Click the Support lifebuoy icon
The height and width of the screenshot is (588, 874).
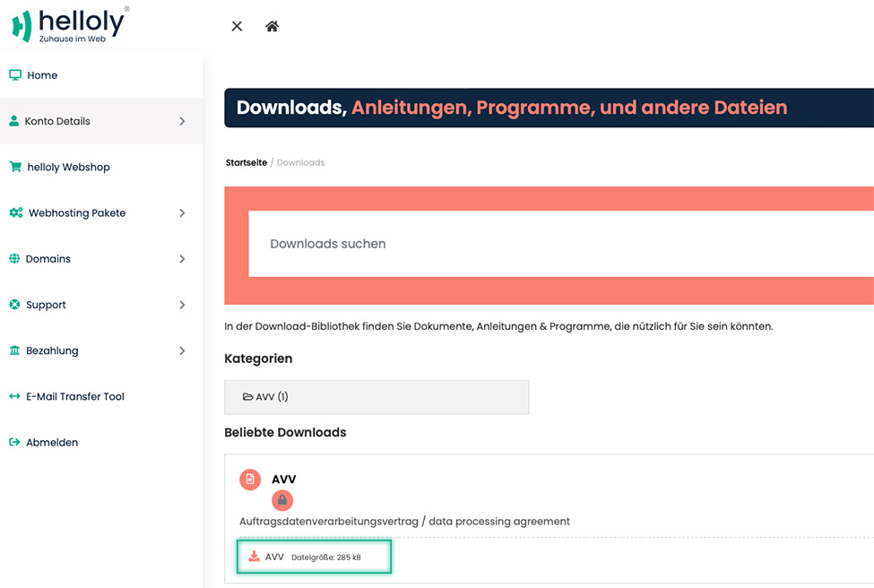(14, 305)
